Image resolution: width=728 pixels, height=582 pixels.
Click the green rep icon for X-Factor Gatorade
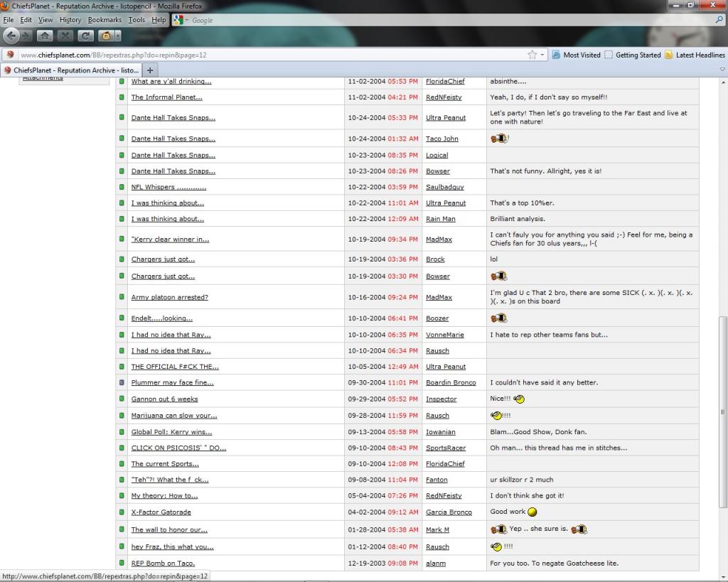click(122, 512)
